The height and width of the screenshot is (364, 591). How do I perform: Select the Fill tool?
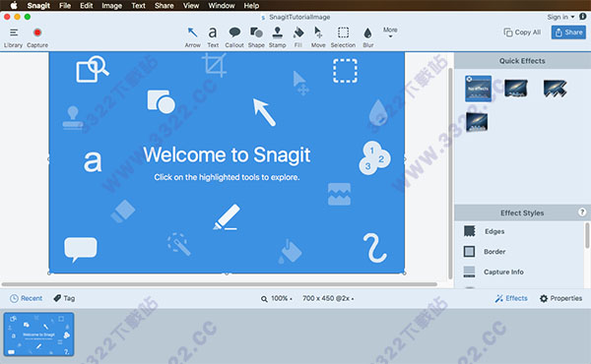click(x=298, y=36)
